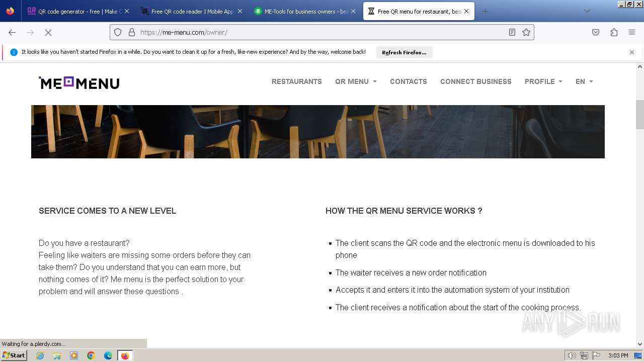Stop page loading with the X button
This screenshot has height=362, width=644.
(48, 32)
